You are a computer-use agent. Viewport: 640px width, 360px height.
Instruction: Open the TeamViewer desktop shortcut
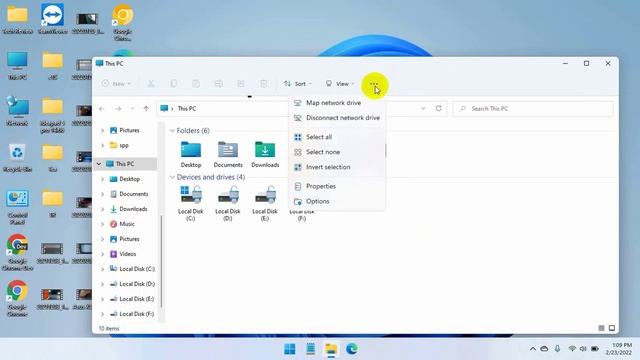tap(52, 16)
